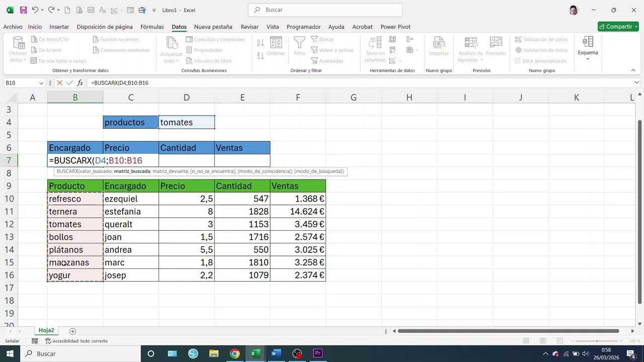Open Propiedades in Consultas group

(x=204, y=50)
